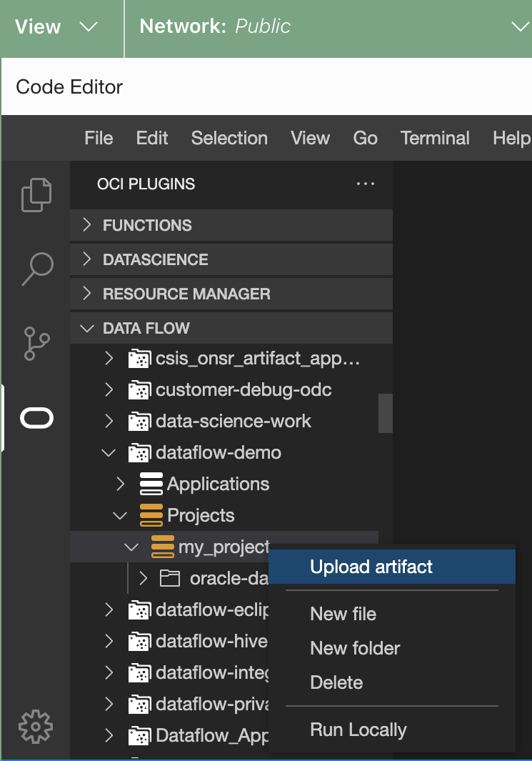Click the OCI Plugins more actions ellipsis

pos(366,184)
